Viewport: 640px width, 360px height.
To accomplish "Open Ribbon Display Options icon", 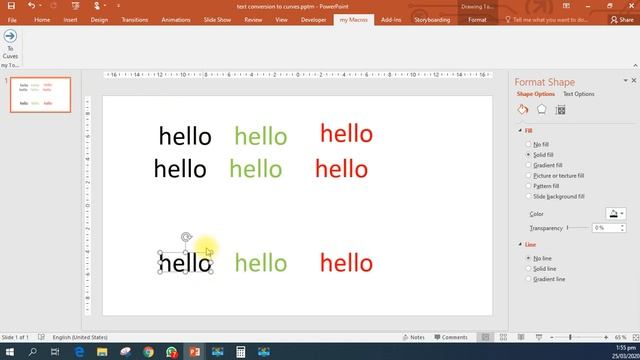I will coord(567,6).
